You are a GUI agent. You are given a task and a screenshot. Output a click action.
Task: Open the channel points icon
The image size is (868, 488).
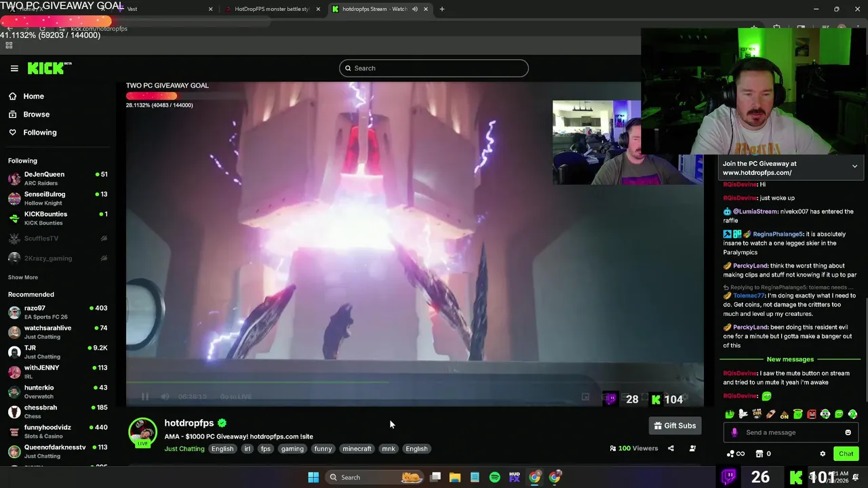point(735,454)
